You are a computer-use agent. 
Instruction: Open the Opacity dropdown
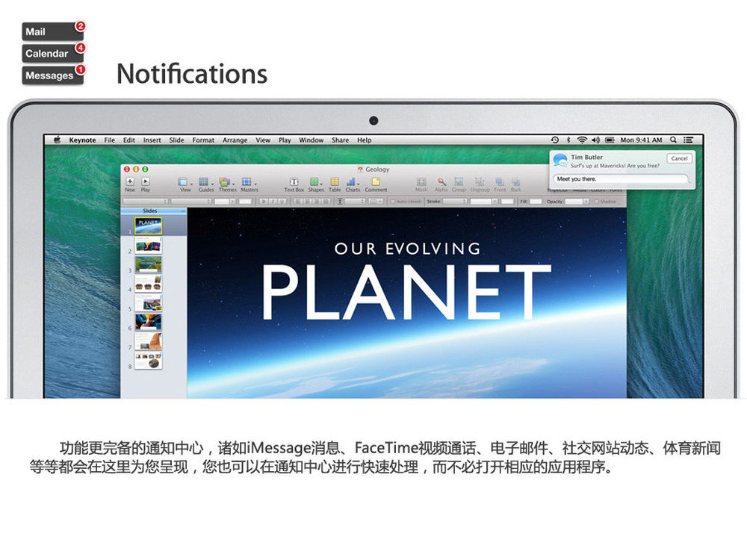point(577,202)
